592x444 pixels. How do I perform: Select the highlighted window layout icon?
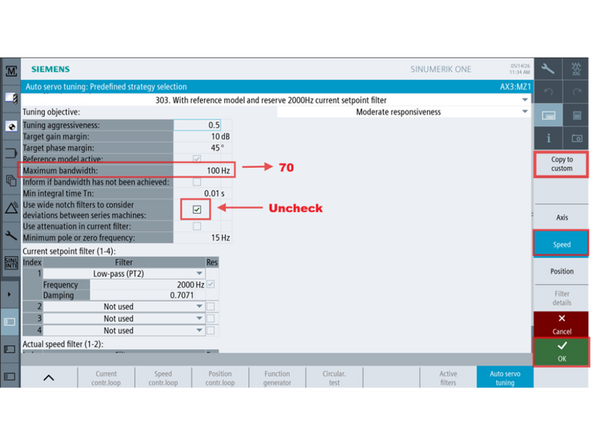tap(10, 322)
